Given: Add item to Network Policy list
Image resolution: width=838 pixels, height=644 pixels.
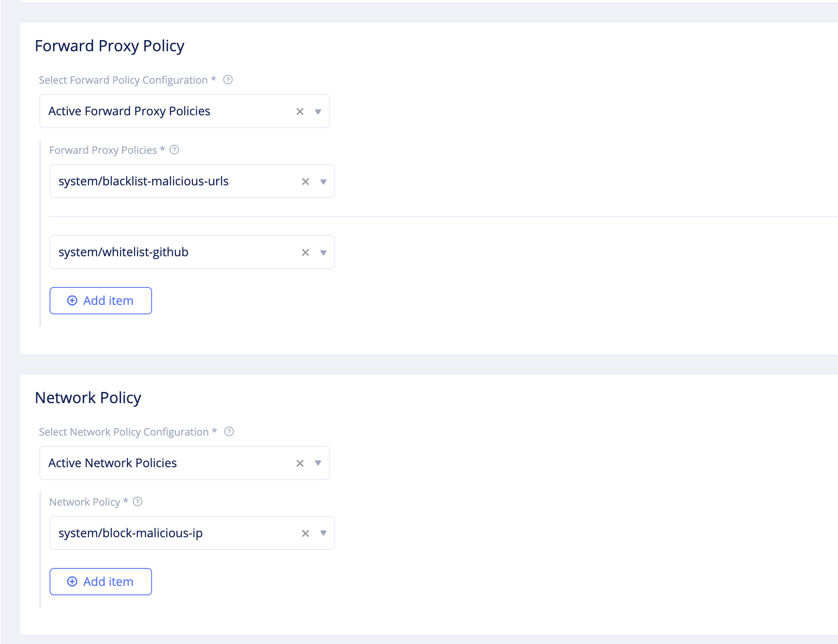Looking at the screenshot, I should 101,582.
